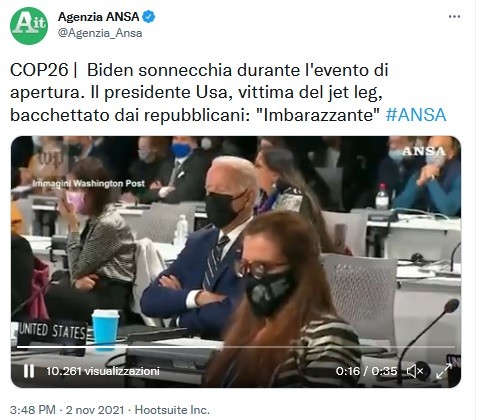Screen dimensions: 485x420
Task: Click the Agenzia ANSA display name
Action: 99,17
